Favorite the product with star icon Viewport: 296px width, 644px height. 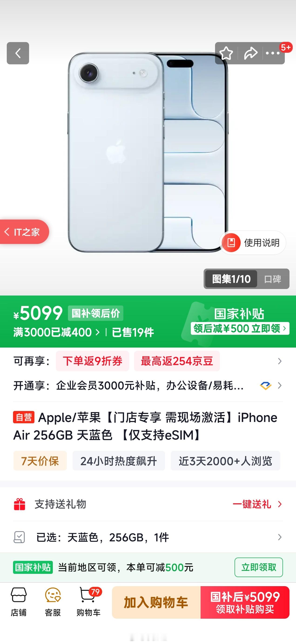coord(226,53)
